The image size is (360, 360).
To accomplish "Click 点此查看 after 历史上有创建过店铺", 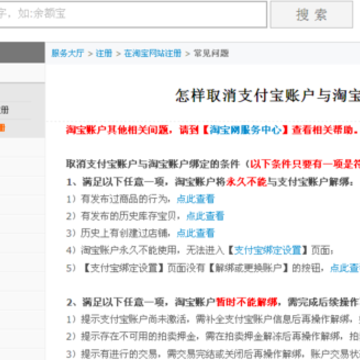I will tap(196, 233).
